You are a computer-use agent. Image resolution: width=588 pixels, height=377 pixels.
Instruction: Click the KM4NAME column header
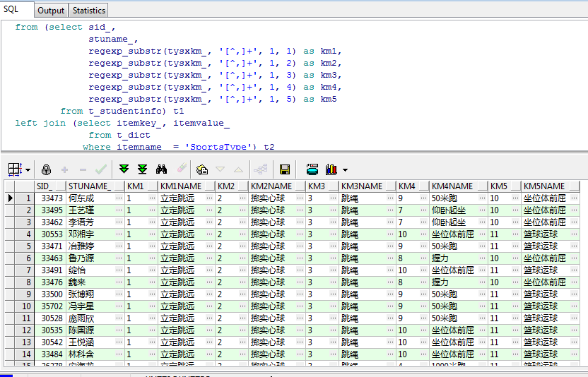[452, 186]
